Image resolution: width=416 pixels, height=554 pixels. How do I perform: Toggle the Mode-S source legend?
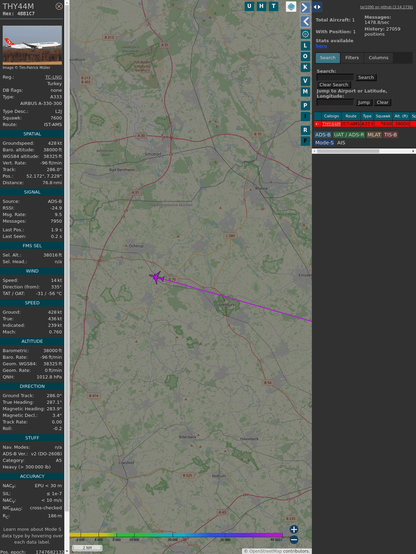[x=324, y=143]
